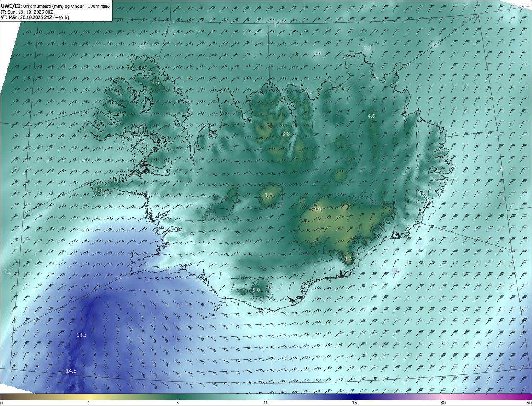This screenshot has height=406, width=532.
Task: Click the 7.2 value label on the map
Action: pyautogui.click(x=7, y=272)
